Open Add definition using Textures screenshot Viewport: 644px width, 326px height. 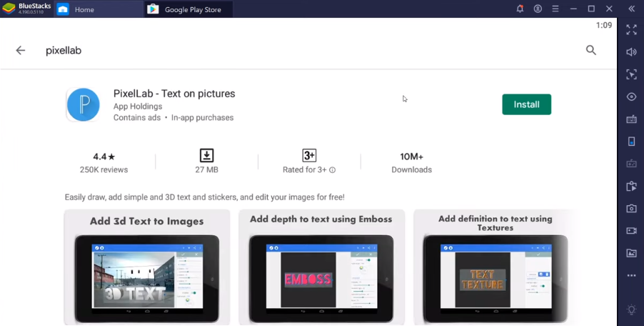tap(495, 267)
